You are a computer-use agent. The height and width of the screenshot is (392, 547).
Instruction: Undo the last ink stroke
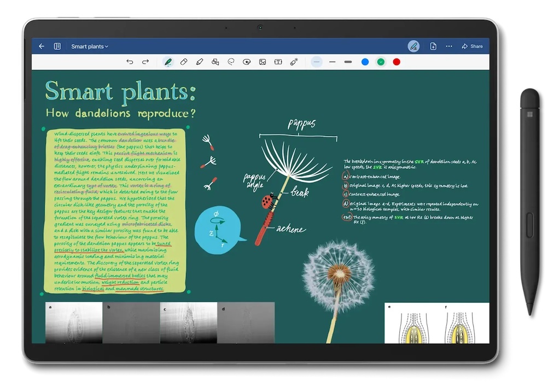(x=130, y=61)
